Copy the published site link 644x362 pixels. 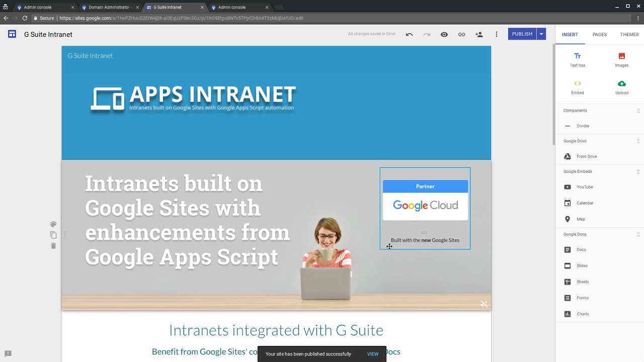[461, 34]
